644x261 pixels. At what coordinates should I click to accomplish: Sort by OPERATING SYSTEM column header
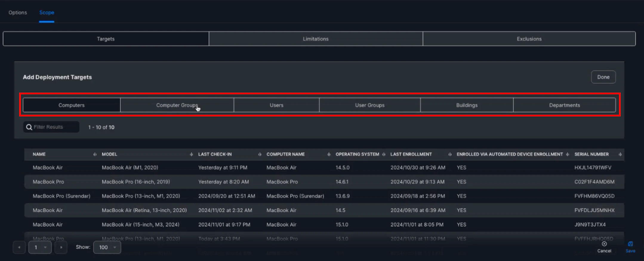tap(357, 154)
